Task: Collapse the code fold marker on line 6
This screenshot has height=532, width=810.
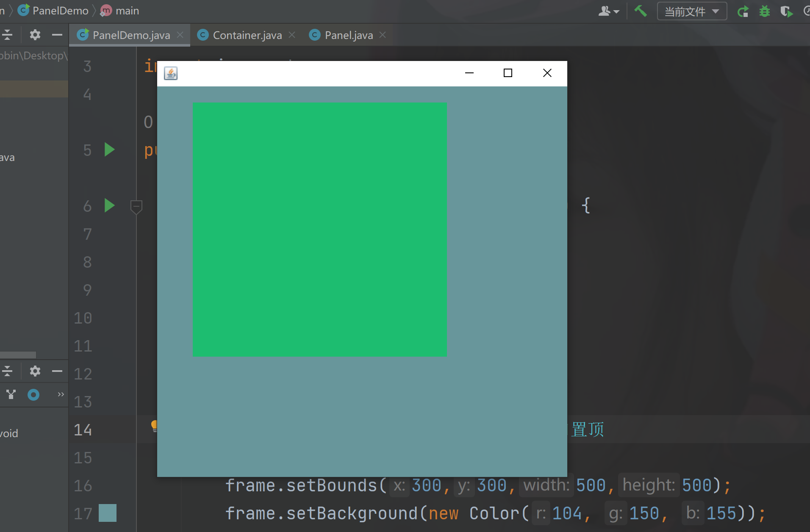Action: [x=136, y=207]
